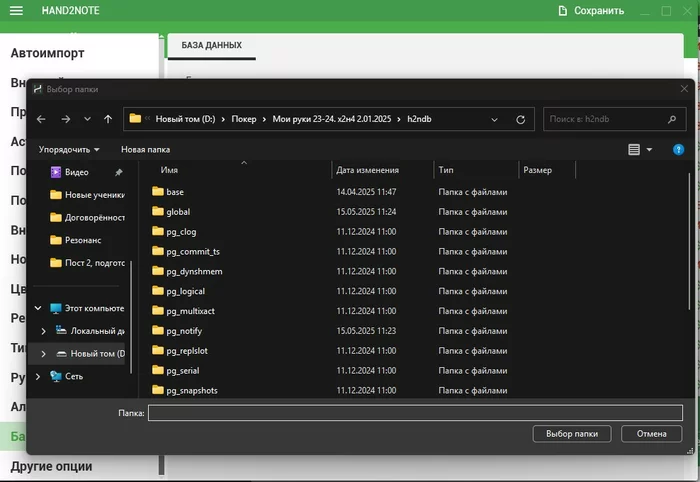700x482 pixels.
Task: Expand Новый том (D) tree node
Action: 43,354
